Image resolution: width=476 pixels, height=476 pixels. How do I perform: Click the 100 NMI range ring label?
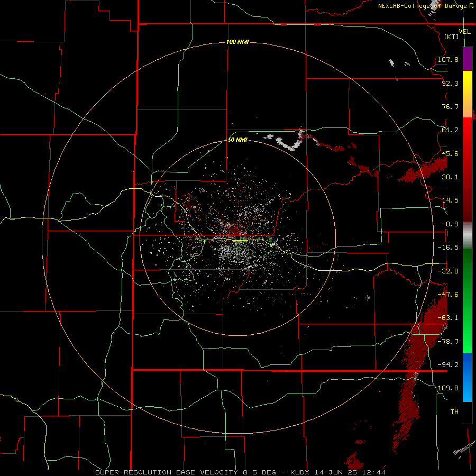tap(237, 42)
